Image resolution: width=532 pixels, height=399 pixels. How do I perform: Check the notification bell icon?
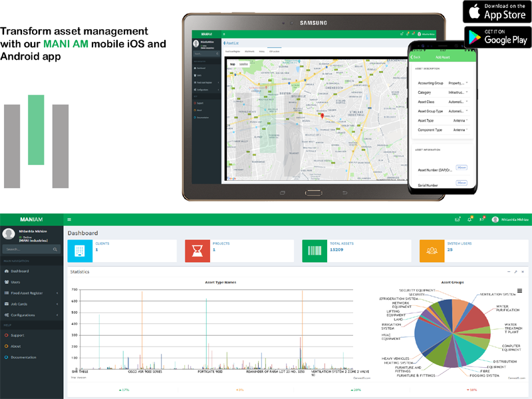tap(469, 219)
